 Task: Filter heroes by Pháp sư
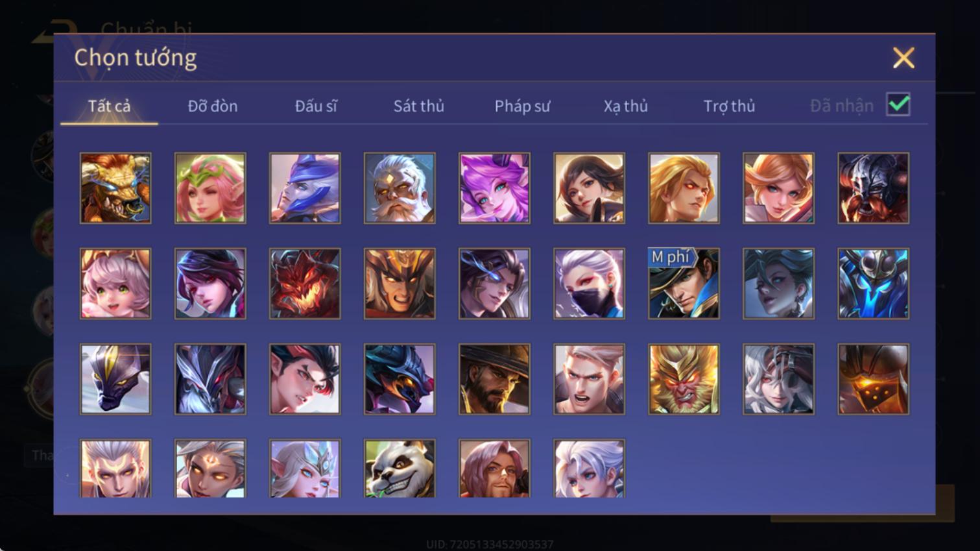tap(522, 106)
